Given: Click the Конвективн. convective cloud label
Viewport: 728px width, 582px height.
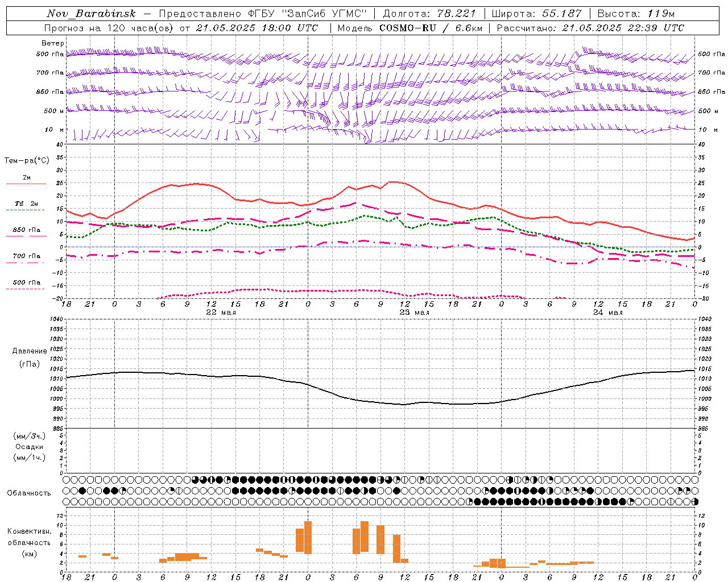Looking at the screenshot, I should coord(30,531).
